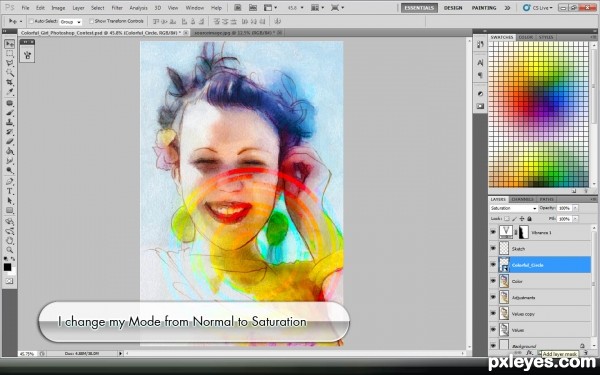The image size is (600, 375).
Task: Open the File menu
Action: [25, 8]
